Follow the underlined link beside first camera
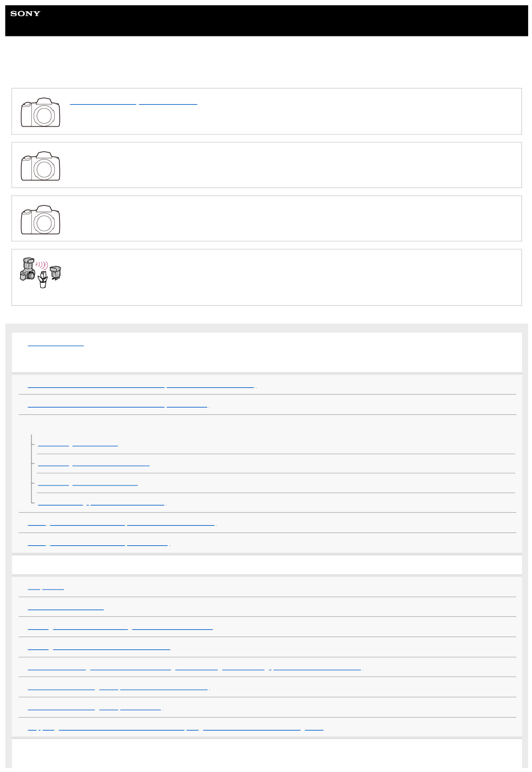532x772 pixels. click(133, 104)
